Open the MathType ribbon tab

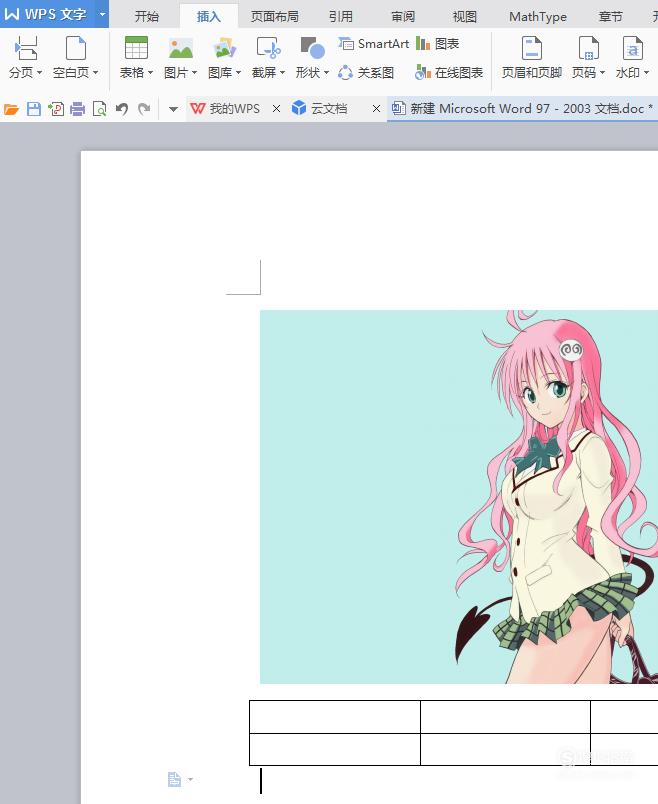coord(538,17)
